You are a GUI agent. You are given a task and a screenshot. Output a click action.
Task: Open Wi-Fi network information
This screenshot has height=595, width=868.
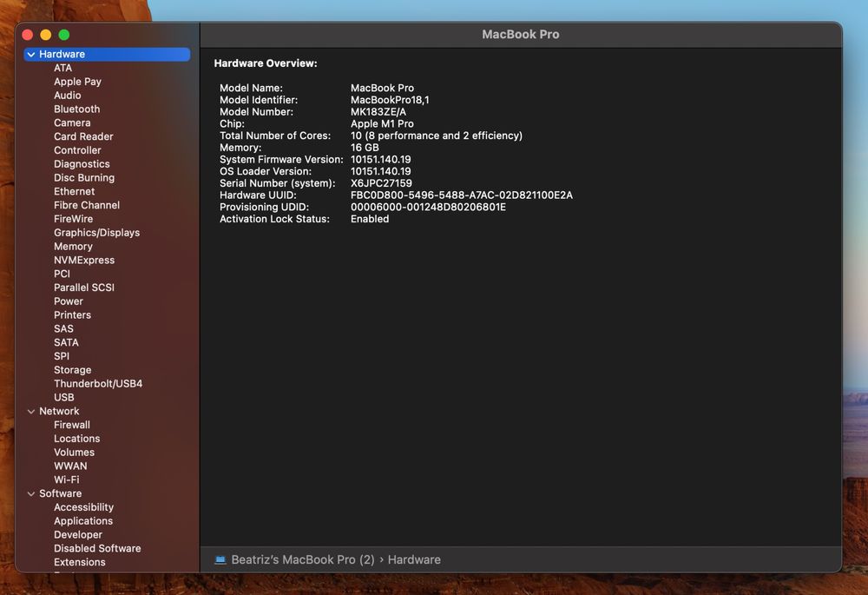[67, 479]
